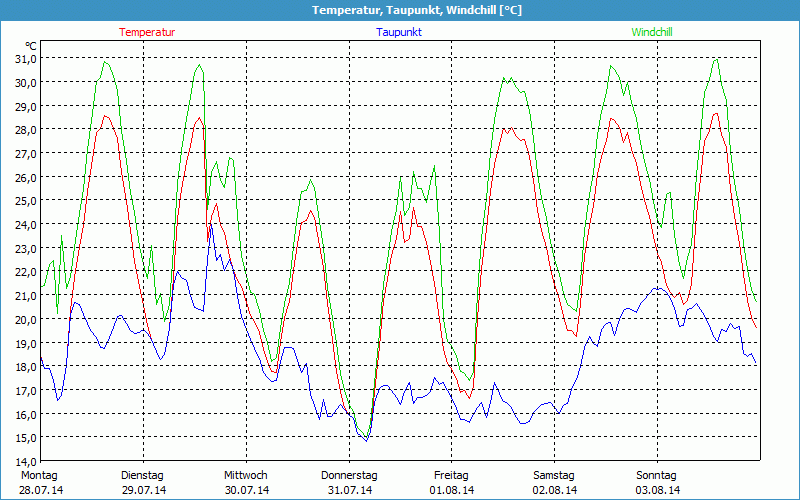800x500 pixels.
Task: Click the 28,0 y-axis label
Action: 26,130
